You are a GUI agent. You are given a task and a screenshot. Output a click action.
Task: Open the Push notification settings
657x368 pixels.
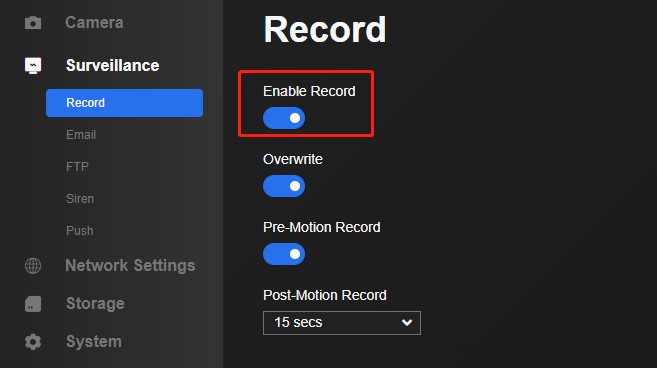80,231
